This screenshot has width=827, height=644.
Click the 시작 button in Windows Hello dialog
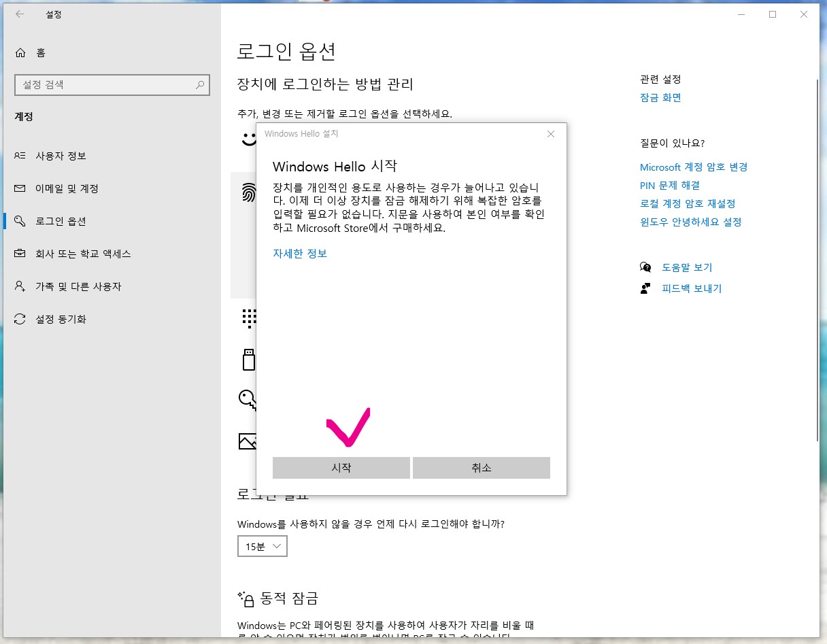point(341,468)
